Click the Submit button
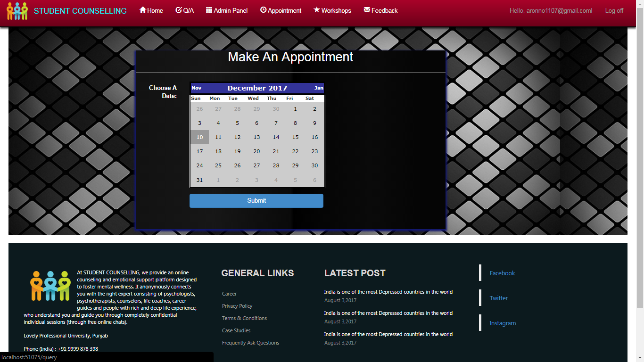 pyautogui.click(x=256, y=201)
